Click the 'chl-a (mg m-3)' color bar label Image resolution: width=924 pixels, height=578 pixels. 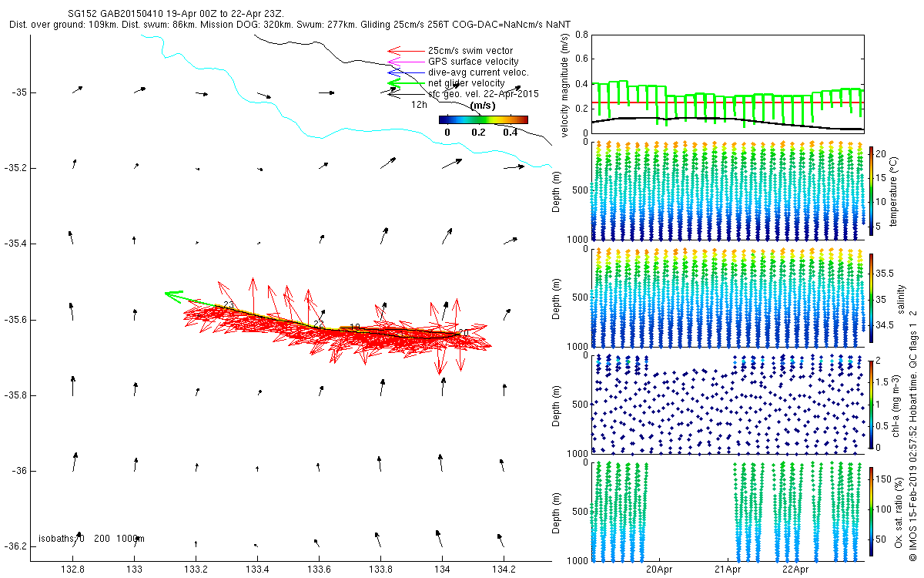point(895,405)
